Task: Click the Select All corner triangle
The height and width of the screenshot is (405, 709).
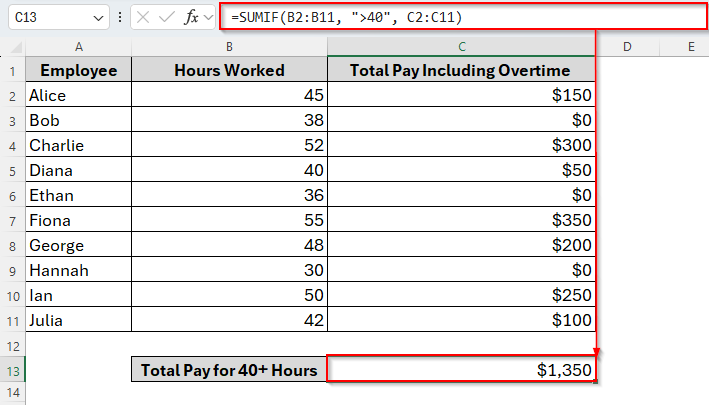Action: click(13, 47)
